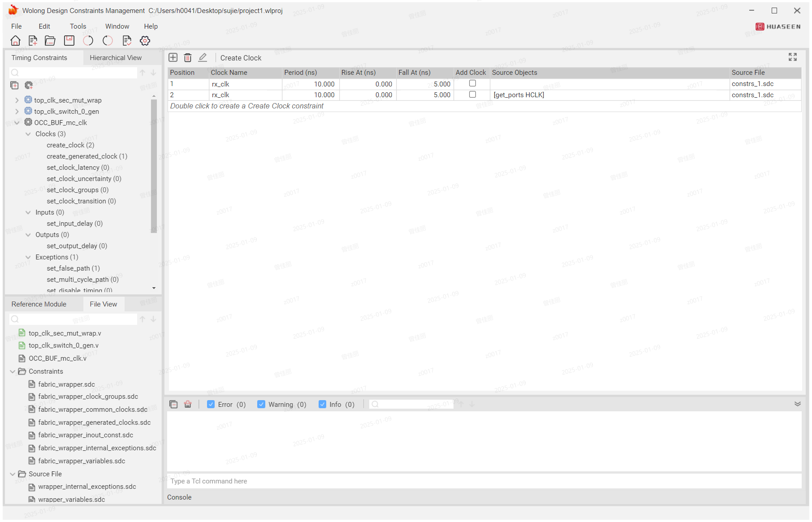Select create_generated_clock (1) in the tree
812x522 pixels.
(87, 156)
